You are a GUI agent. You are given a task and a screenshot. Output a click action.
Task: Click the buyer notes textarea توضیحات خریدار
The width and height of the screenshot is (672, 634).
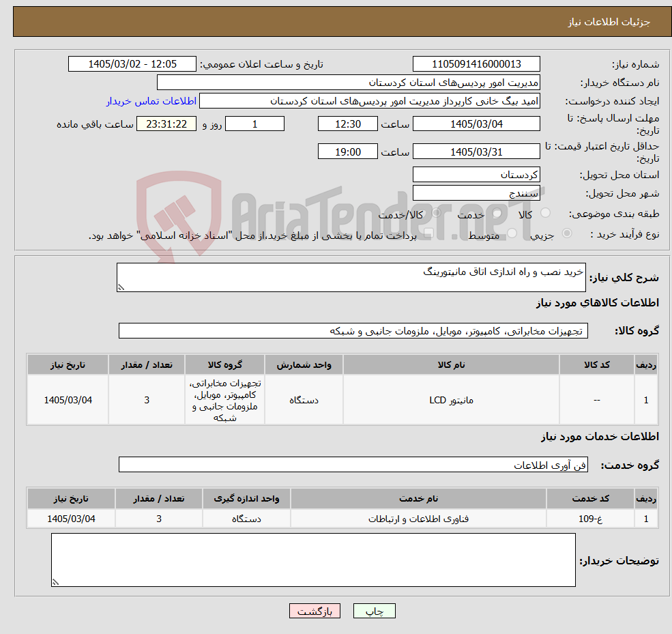pos(313,560)
